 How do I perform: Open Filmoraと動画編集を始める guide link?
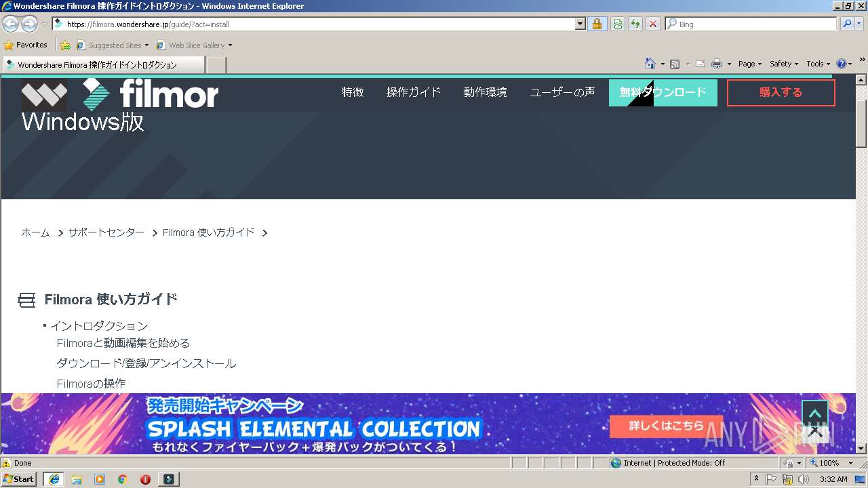coord(123,343)
